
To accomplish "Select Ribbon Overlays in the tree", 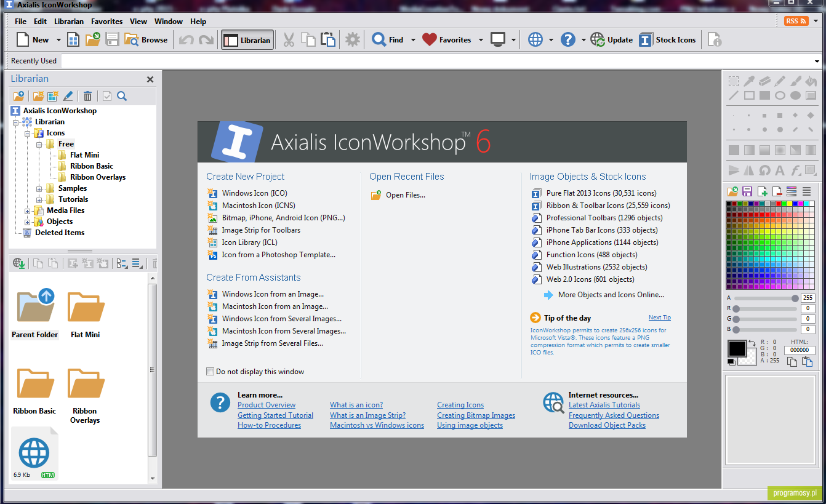I will point(97,177).
